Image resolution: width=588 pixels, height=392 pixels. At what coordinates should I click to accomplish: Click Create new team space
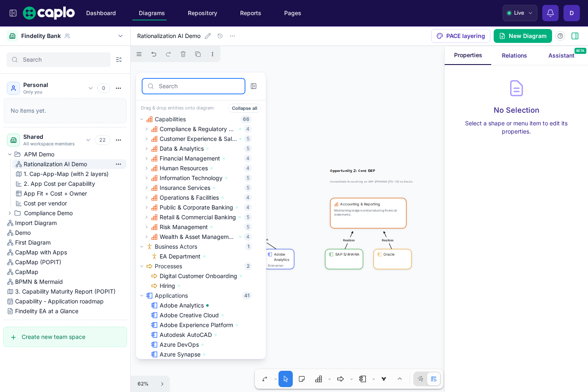pos(65,337)
